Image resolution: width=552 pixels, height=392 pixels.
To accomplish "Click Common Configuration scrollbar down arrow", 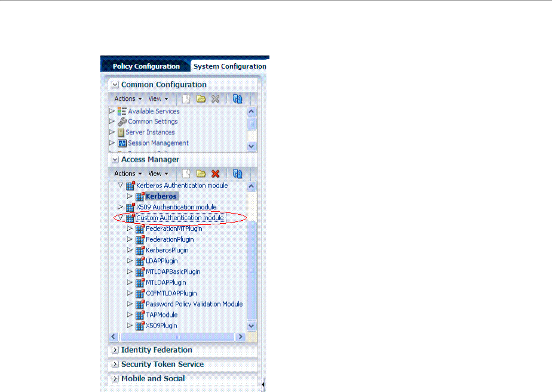I will [252, 146].
